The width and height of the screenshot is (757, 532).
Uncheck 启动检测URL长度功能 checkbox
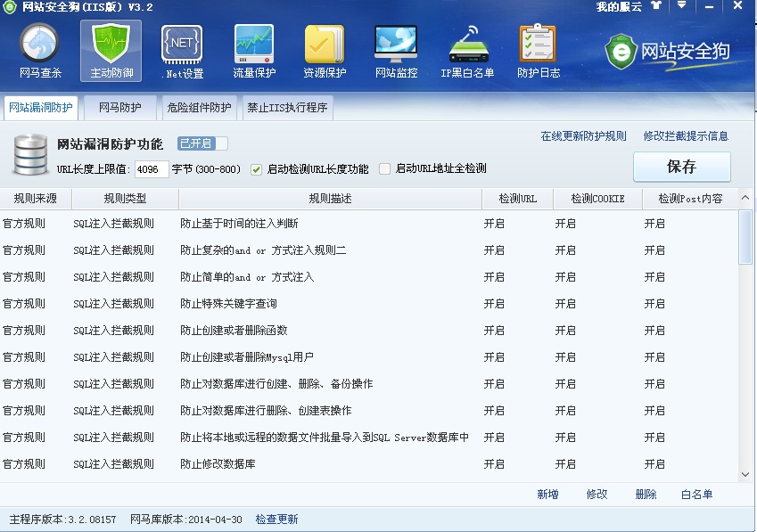point(257,169)
